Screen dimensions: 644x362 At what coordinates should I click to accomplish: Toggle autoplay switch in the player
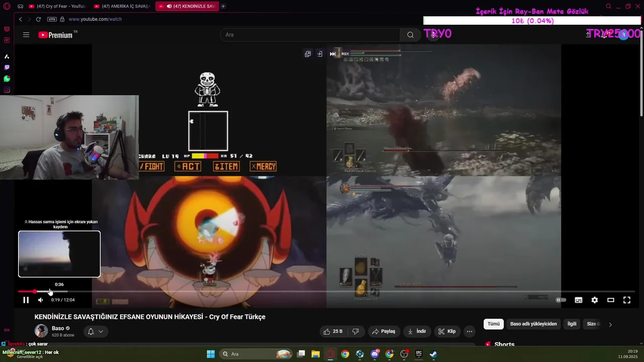(560, 300)
